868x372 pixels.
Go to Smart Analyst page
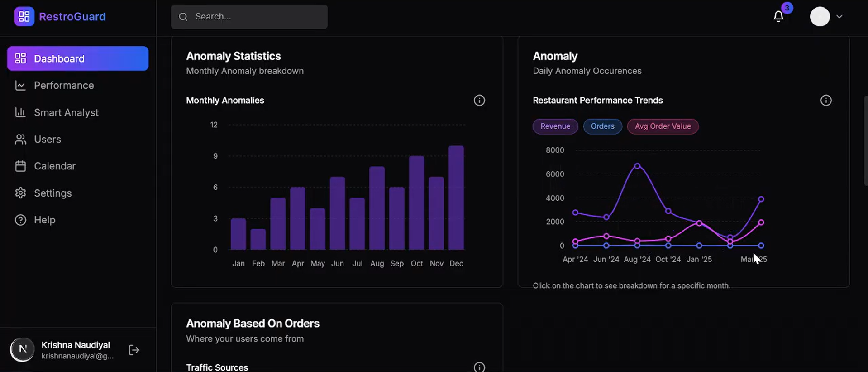(66, 112)
